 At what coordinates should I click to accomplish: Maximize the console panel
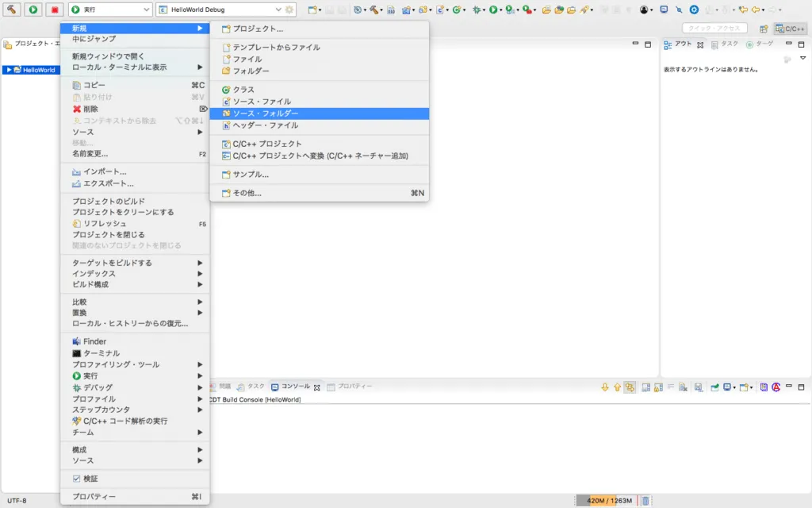click(801, 387)
